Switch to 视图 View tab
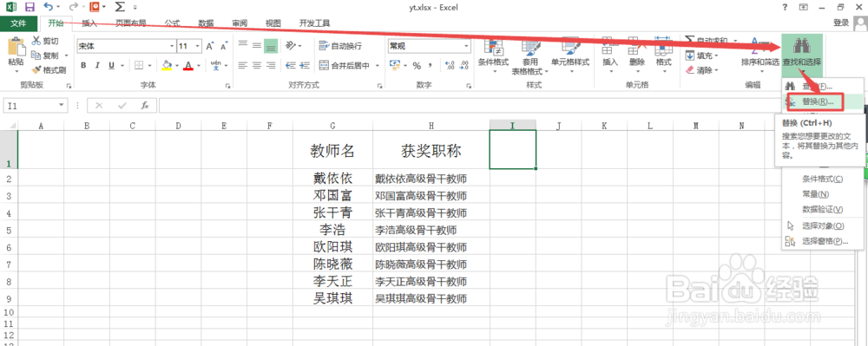This screenshot has width=868, height=346. [x=273, y=23]
